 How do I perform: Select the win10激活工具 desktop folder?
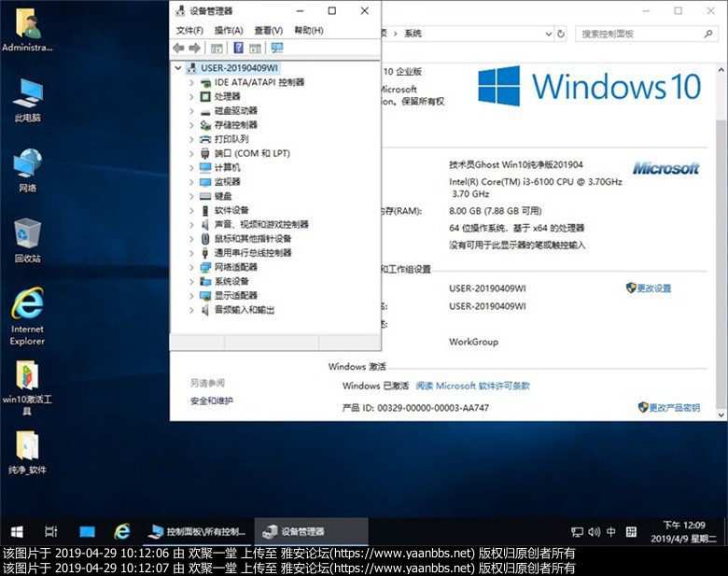point(27,387)
